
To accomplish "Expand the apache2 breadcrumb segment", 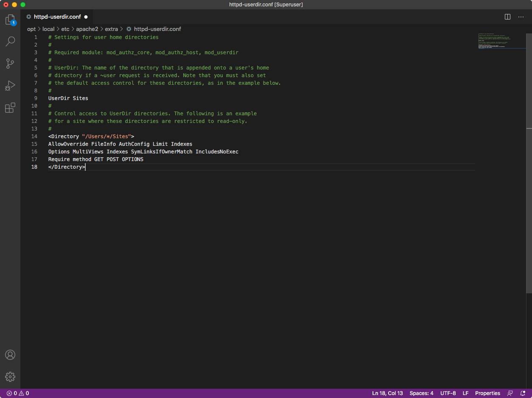I will tap(87, 29).
